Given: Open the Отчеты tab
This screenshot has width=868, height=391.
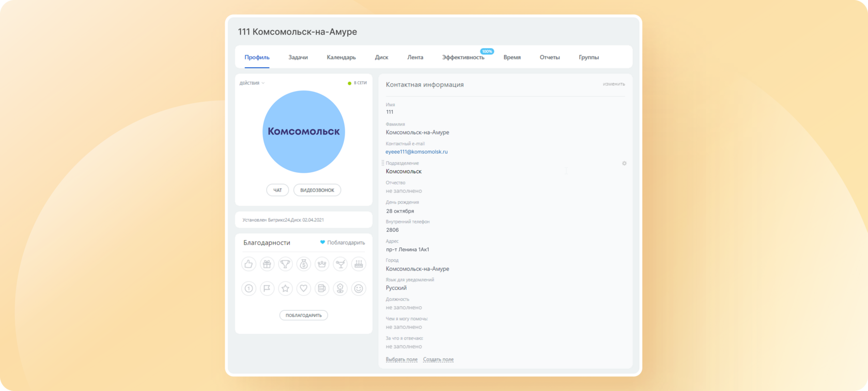Looking at the screenshot, I should 550,57.
